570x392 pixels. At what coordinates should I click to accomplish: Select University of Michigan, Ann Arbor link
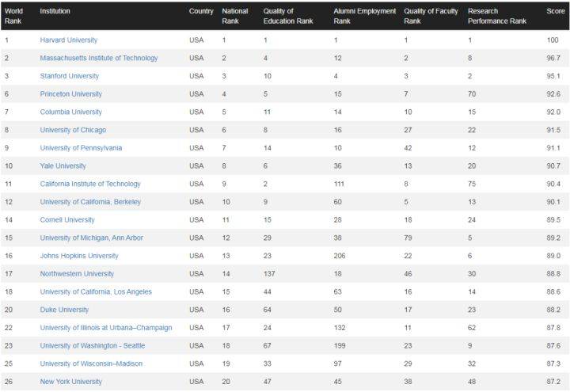click(x=92, y=238)
